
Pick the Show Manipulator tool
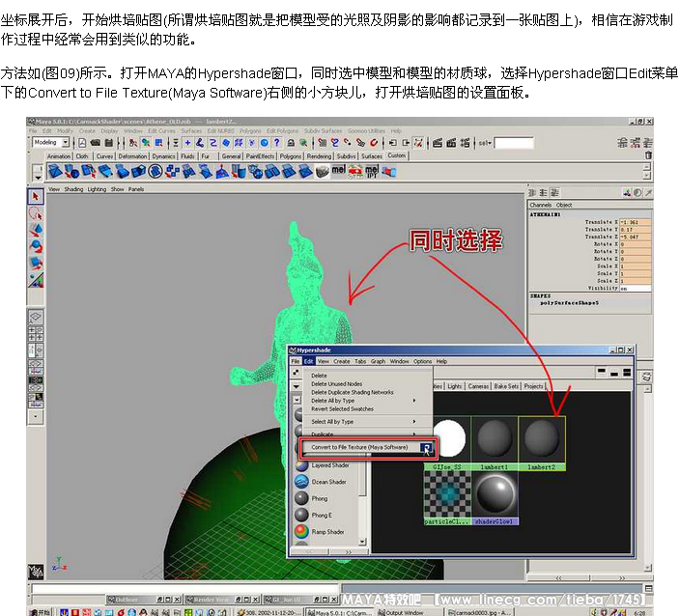pos(36,280)
